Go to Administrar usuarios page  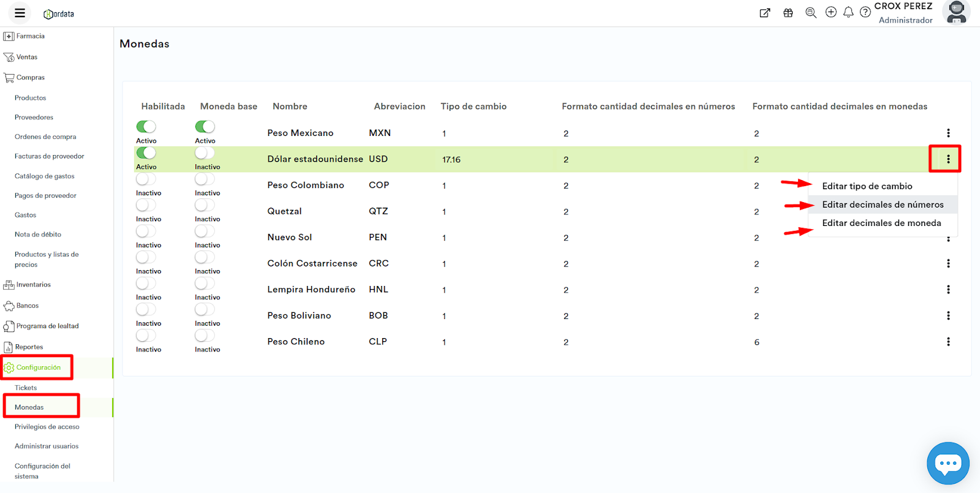click(x=47, y=446)
